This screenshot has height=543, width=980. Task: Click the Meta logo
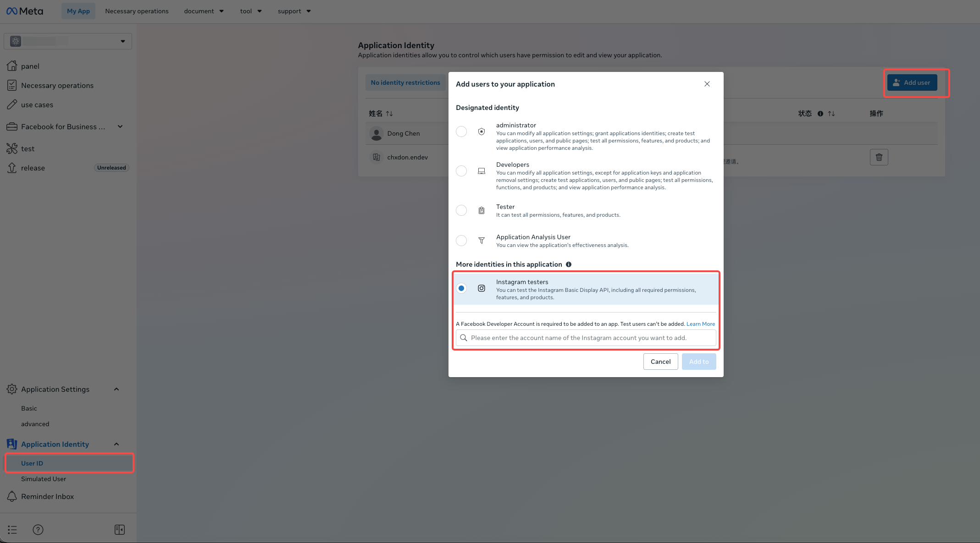point(25,11)
